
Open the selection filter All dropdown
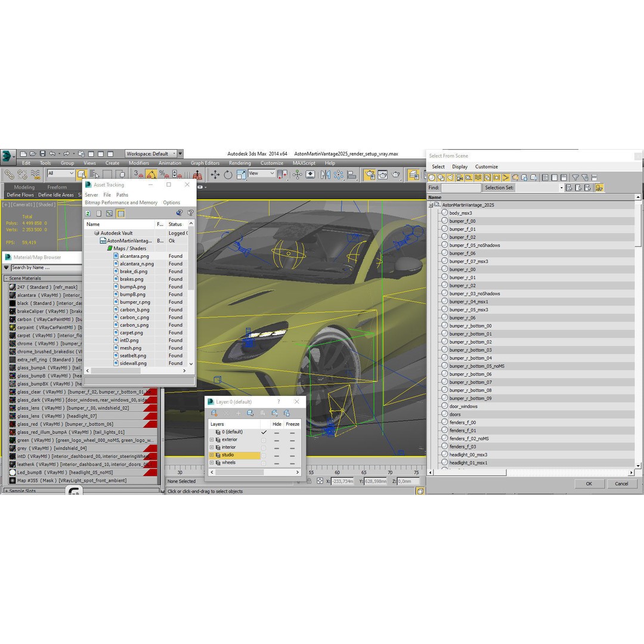click(x=60, y=174)
